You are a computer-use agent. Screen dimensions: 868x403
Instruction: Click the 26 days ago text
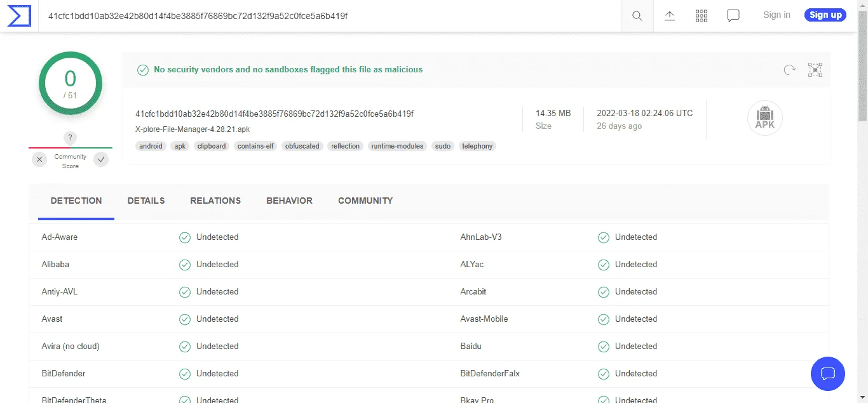619,126
